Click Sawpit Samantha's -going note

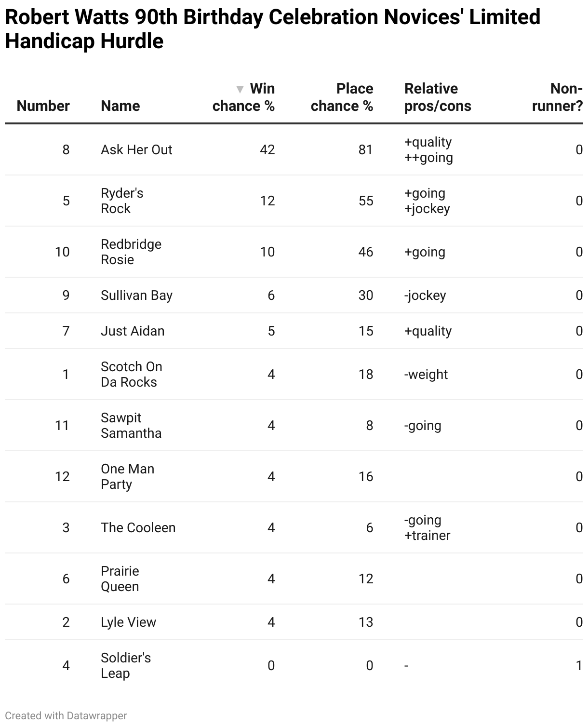click(423, 426)
